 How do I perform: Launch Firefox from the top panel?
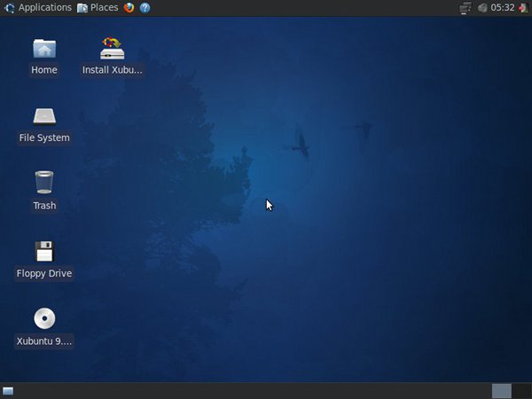[129, 8]
